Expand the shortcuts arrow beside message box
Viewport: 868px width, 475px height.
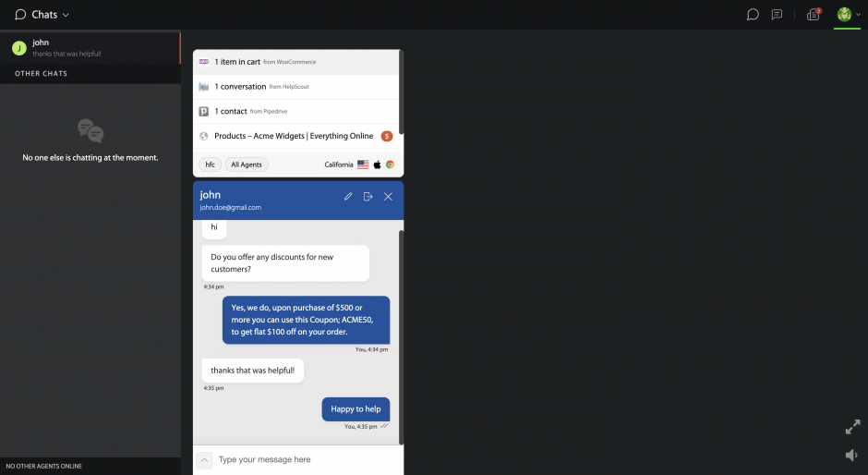click(x=204, y=459)
